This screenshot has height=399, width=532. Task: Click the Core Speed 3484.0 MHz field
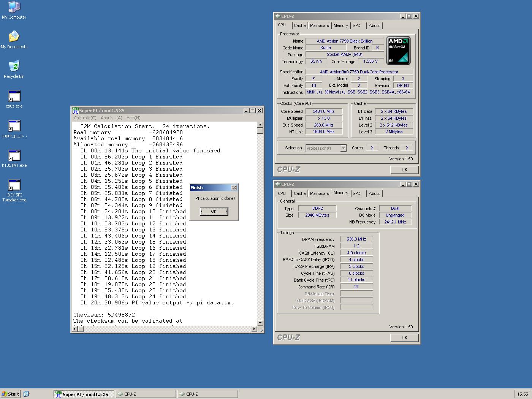point(324,111)
